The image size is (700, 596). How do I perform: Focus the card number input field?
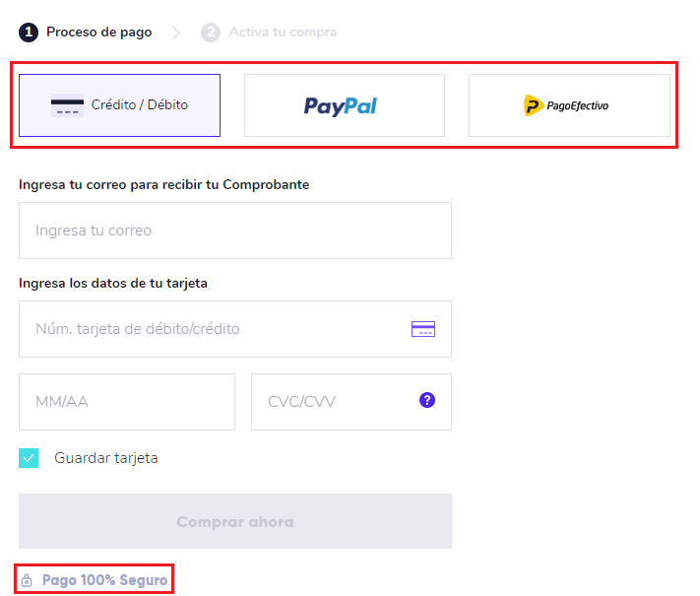point(235,329)
